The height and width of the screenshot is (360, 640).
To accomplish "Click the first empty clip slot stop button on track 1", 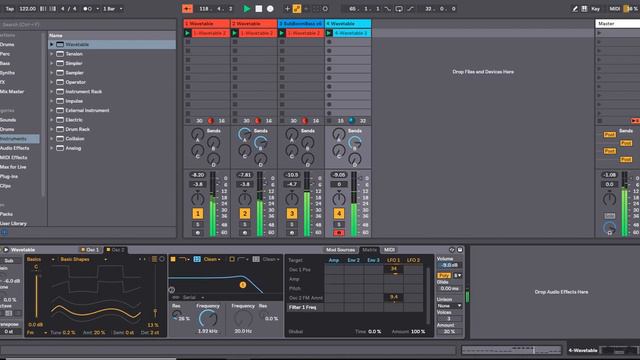I will 188,42.
